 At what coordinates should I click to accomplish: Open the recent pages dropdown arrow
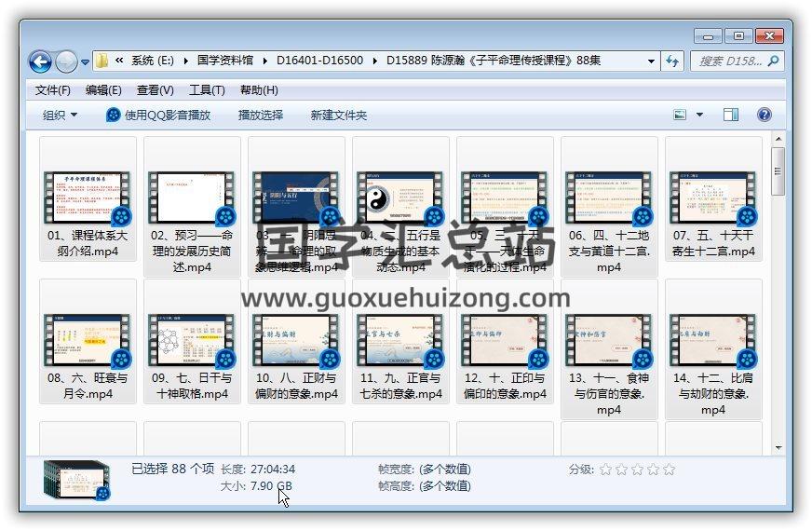(85, 62)
